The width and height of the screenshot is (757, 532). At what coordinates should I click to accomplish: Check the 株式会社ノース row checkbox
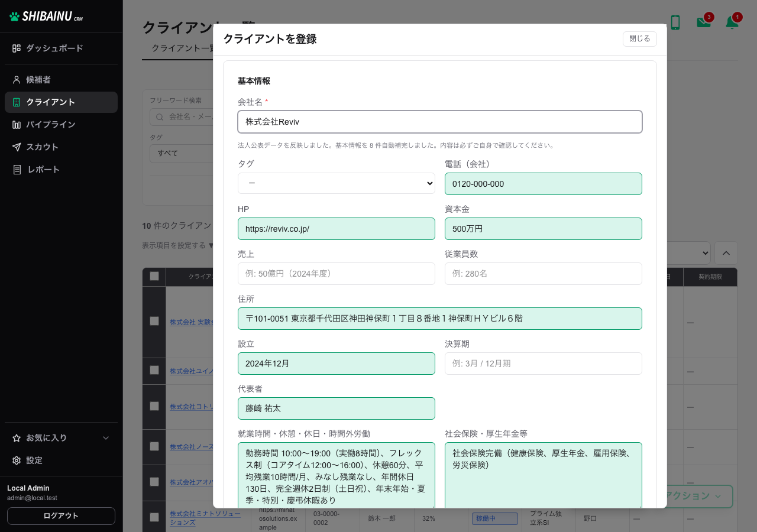click(x=154, y=446)
